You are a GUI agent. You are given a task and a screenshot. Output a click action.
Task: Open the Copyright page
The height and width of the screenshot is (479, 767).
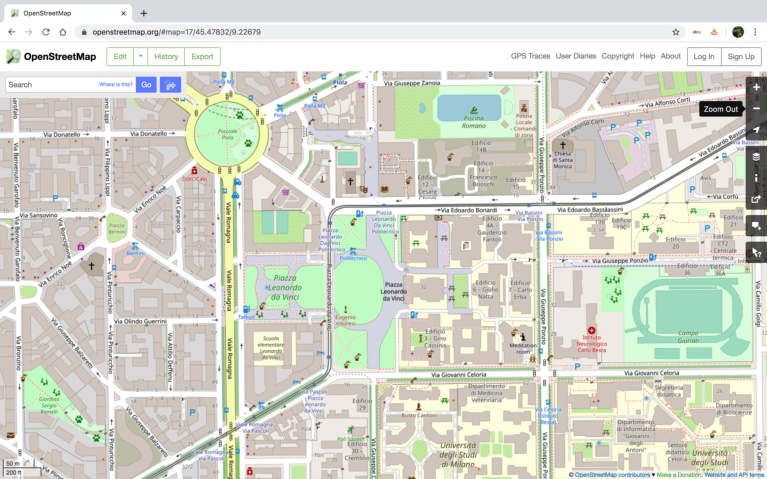tap(618, 56)
